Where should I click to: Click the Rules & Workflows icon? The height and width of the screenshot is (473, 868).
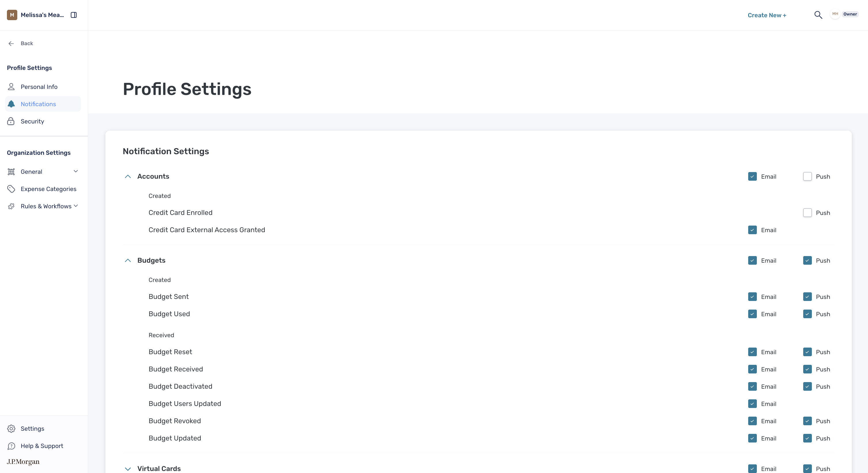pos(11,206)
